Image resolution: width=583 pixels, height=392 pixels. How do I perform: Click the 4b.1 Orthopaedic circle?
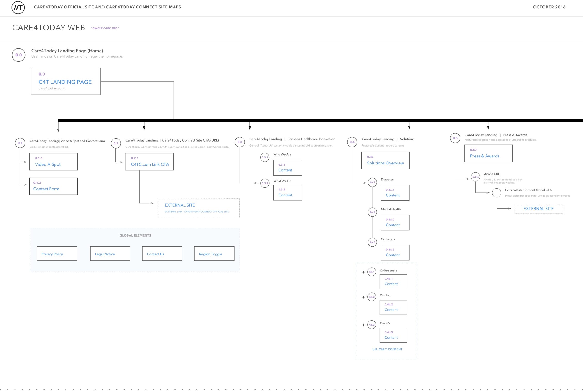click(372, 272)
